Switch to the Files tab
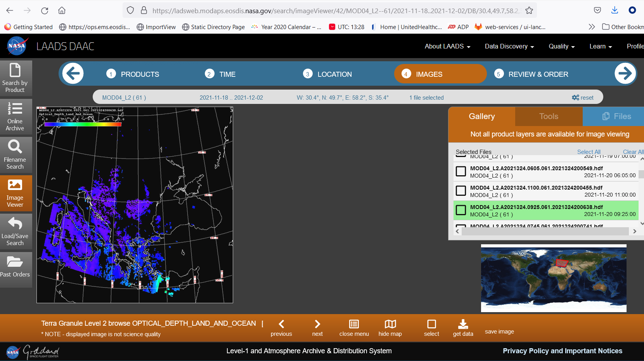 [x=617, y=116]
